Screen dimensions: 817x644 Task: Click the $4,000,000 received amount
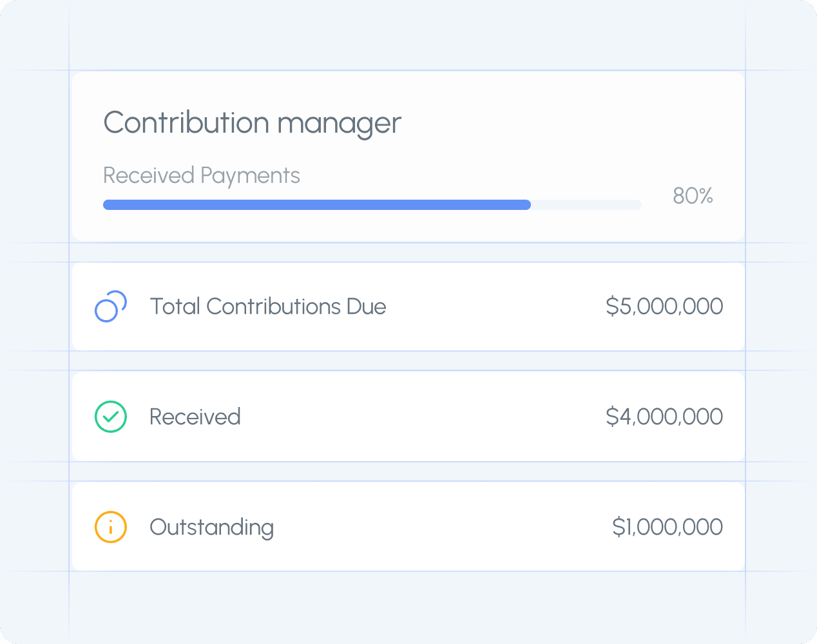[664, 417]
